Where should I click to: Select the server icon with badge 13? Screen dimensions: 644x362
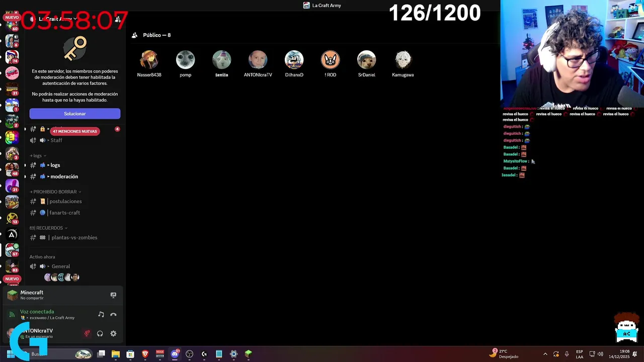[x=12, y=218]
